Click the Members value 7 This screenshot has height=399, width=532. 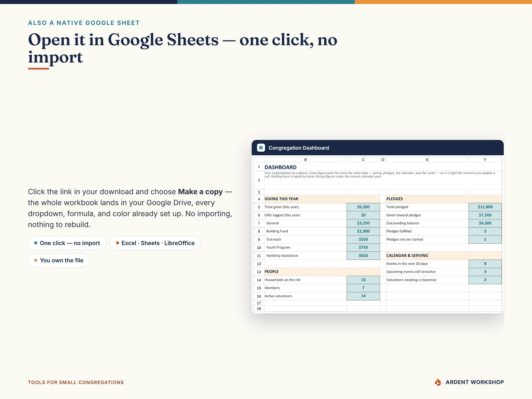[x=363, y=288]
